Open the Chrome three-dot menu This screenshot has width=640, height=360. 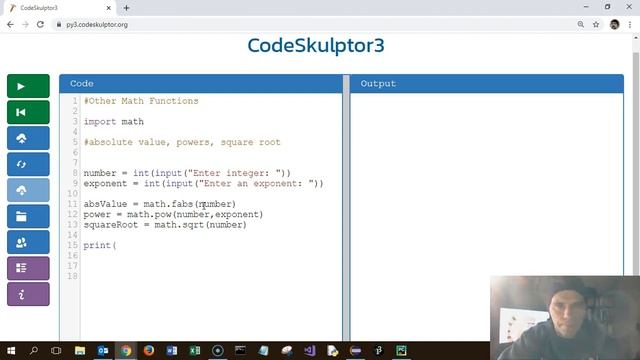pyautogui.click(x=630, y=24)
